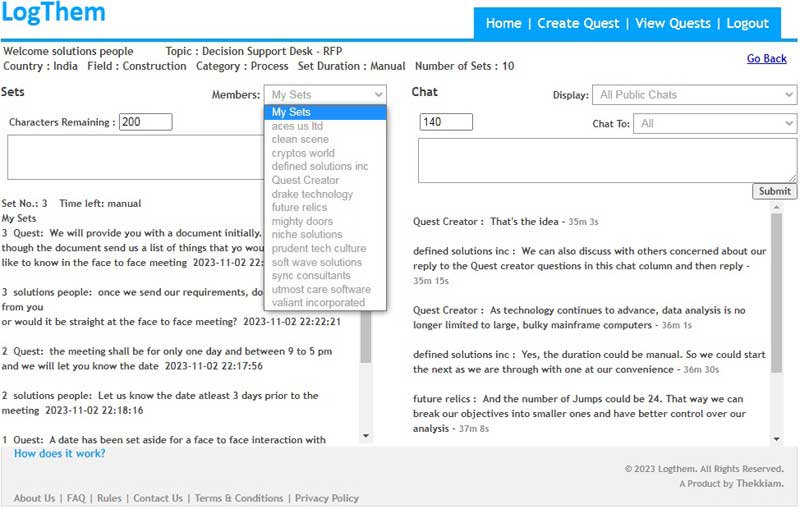Open Create Quest in the navigation bar
The height and width of the screenshot is (509, 800).
coord(578,23)
